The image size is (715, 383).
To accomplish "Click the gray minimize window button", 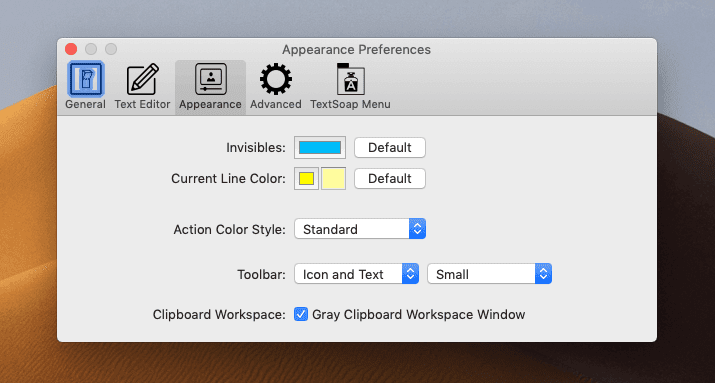I will 91,49.
